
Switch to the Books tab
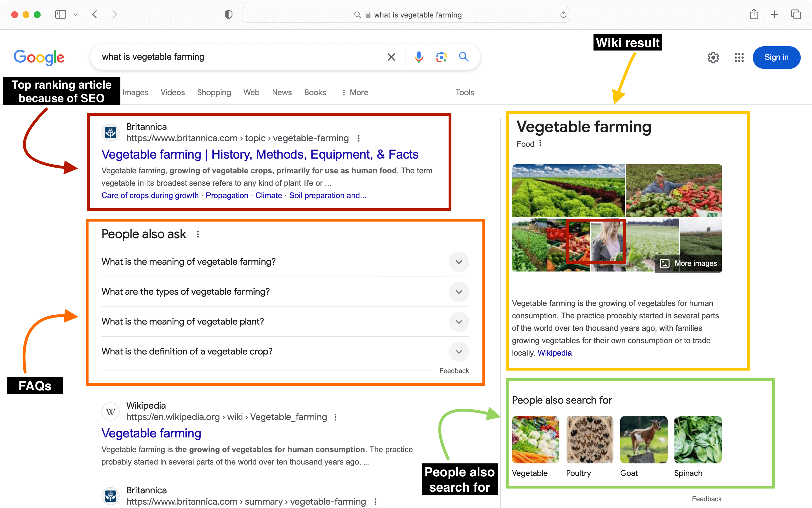(315, 92)
